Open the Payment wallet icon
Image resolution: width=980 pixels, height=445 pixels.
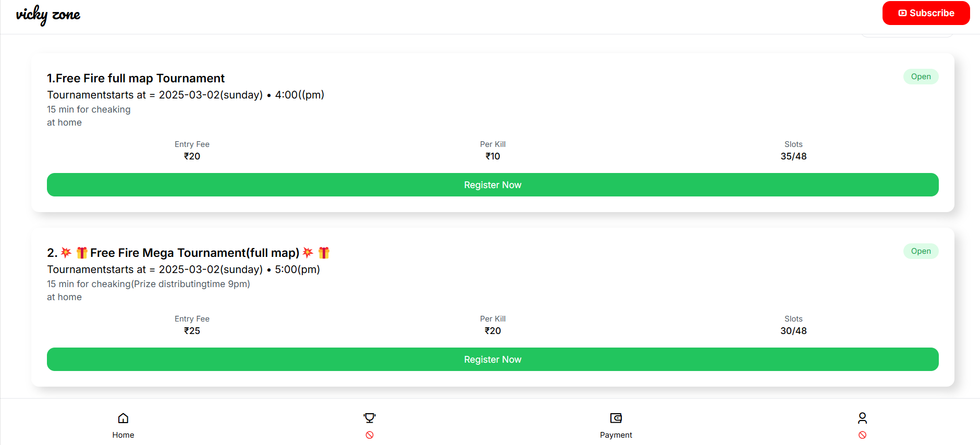[616, 418]
